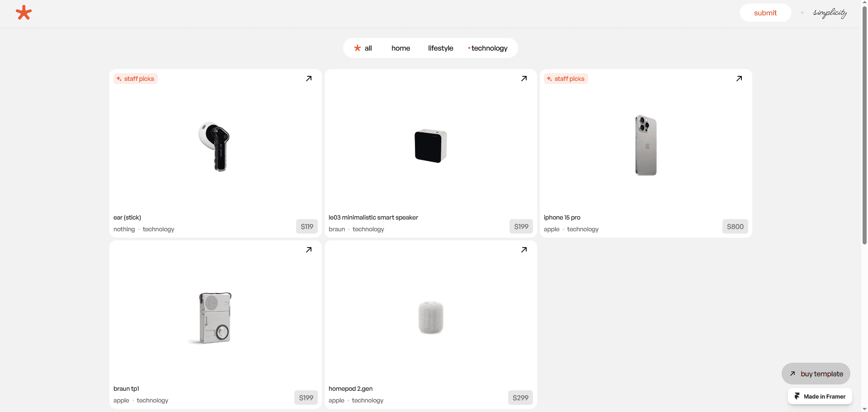This screenshot has width=868, height=412.
Task: Click the braun brand label
Action: point(337,229)
